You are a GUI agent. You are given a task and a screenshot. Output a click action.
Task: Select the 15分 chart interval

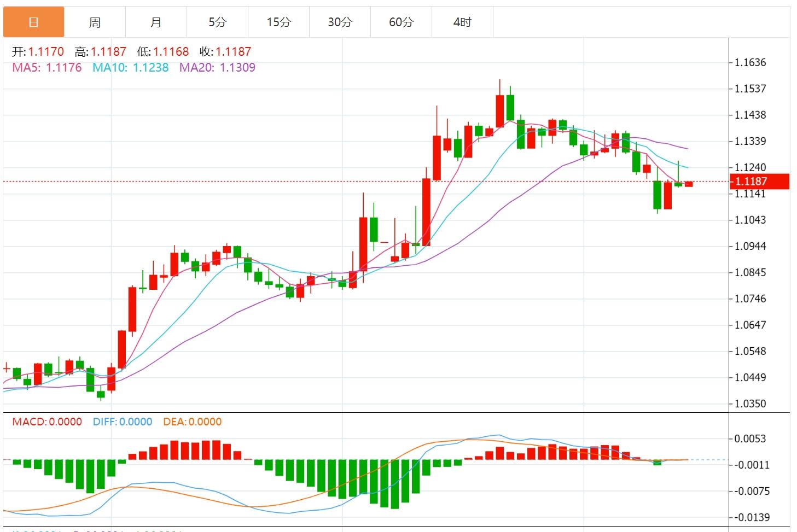[x=278, y=22]
